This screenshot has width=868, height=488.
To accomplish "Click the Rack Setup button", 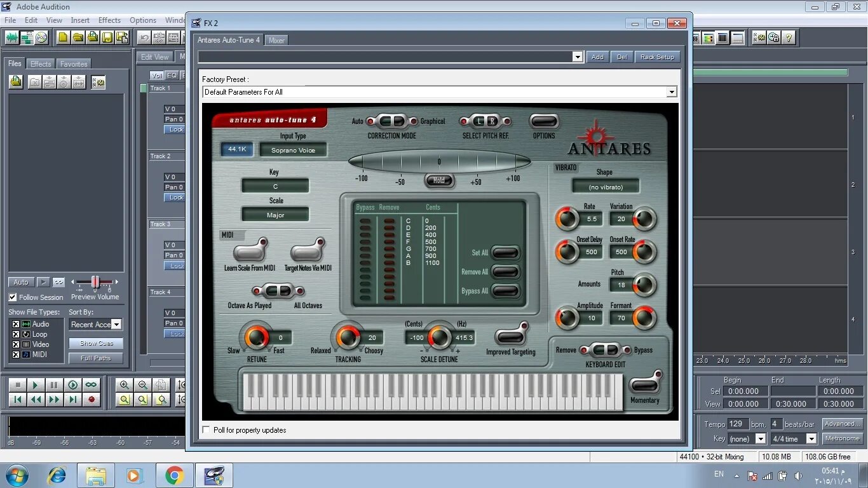I will click(x=657, y=57).
